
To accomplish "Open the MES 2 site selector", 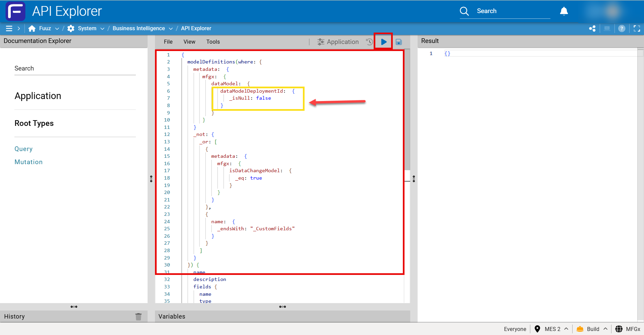I will (552, 329).
